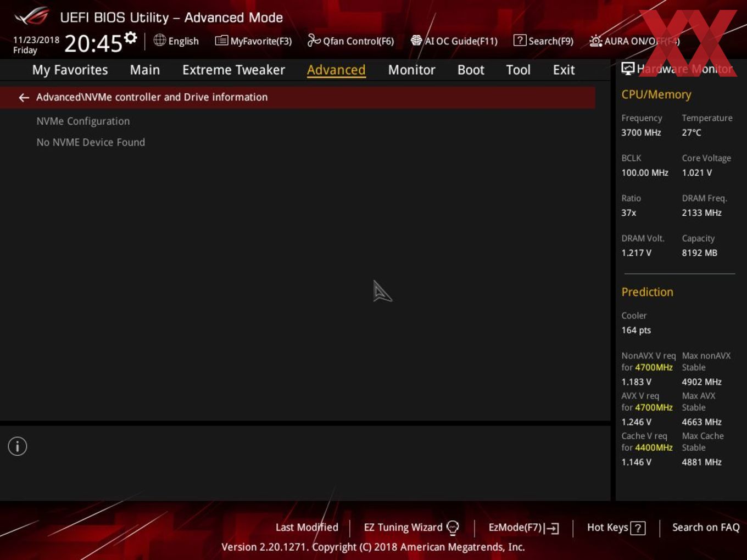This screenshot has width=747, height=560.
Task: Click Max nonAVX Stable 4902 MHz
Action: click(701, 382)
